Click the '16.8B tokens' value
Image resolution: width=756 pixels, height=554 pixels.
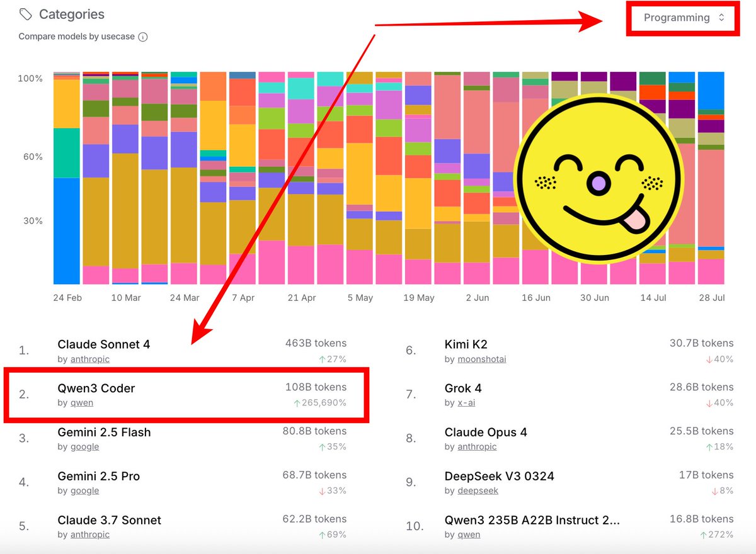tap(701, 520)
